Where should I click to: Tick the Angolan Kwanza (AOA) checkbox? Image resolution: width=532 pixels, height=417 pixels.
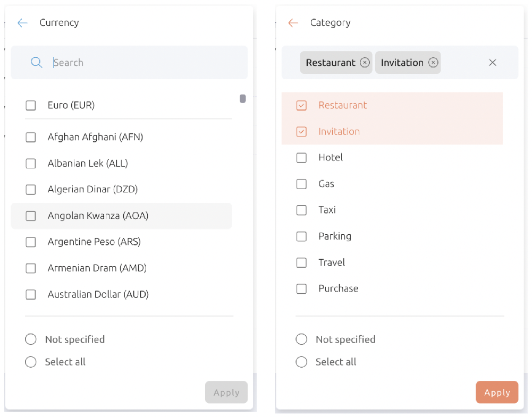31,216
